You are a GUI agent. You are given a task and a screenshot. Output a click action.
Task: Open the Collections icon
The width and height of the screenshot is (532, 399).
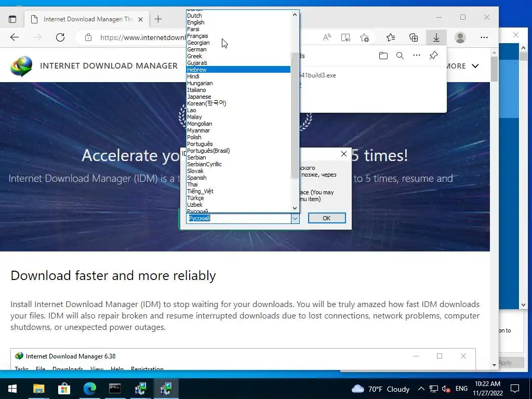[414, 37]
